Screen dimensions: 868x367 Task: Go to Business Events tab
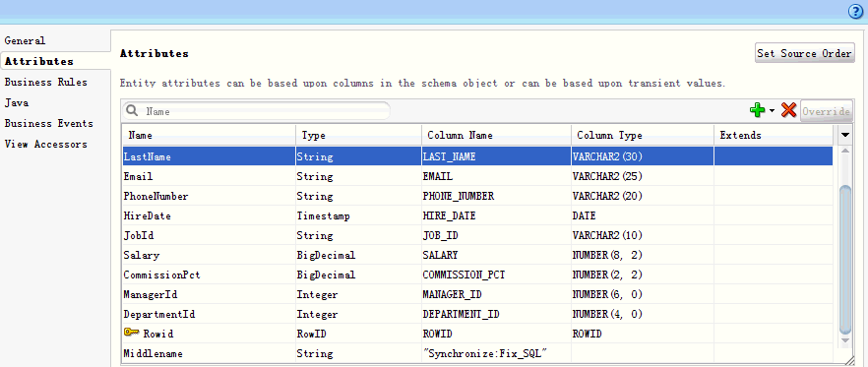(49, 123)
